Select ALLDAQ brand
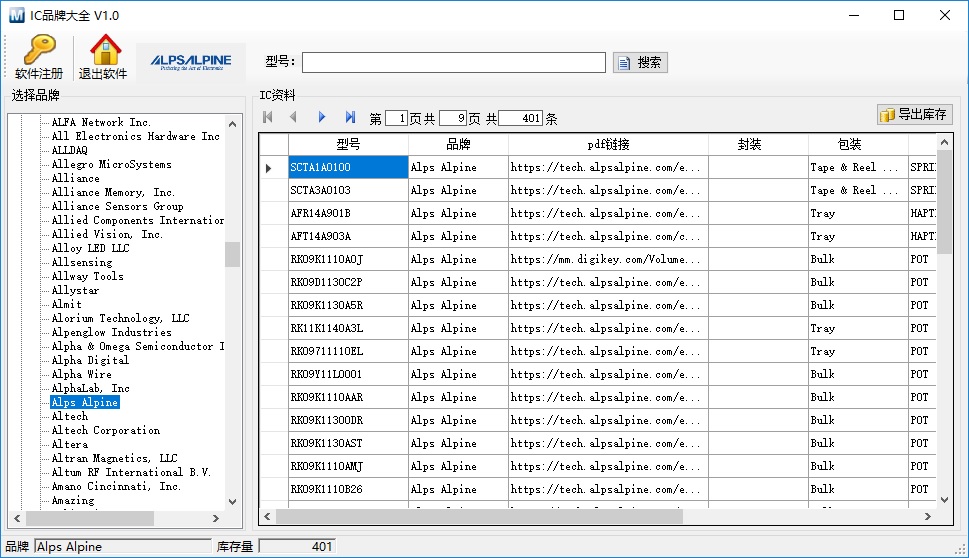The width and height of the screenshot is (969, 558). [x=69, y=150]
